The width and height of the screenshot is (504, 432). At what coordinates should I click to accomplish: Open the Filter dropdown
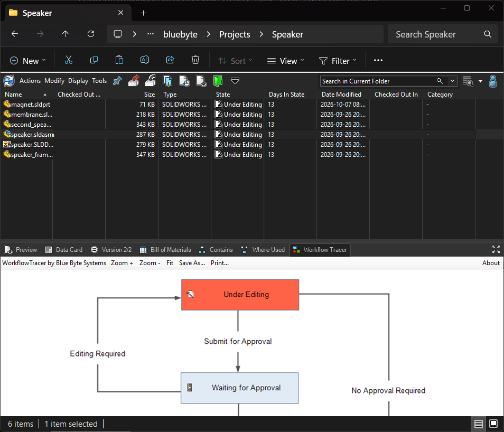click(338, 61)
